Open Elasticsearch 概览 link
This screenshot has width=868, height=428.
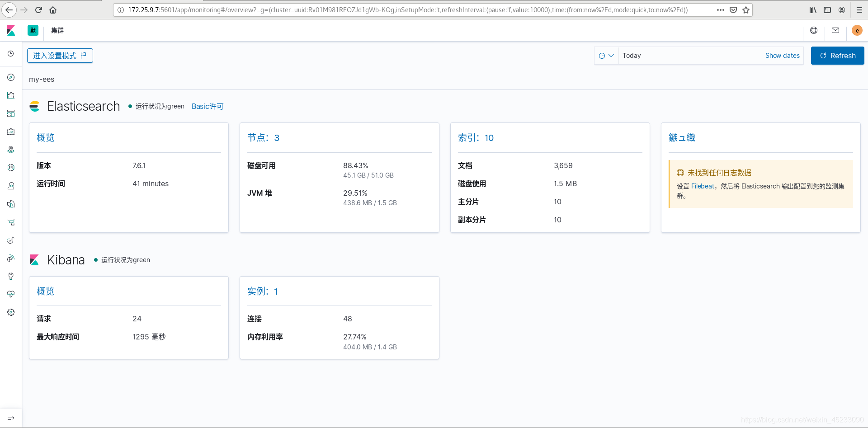45,137
